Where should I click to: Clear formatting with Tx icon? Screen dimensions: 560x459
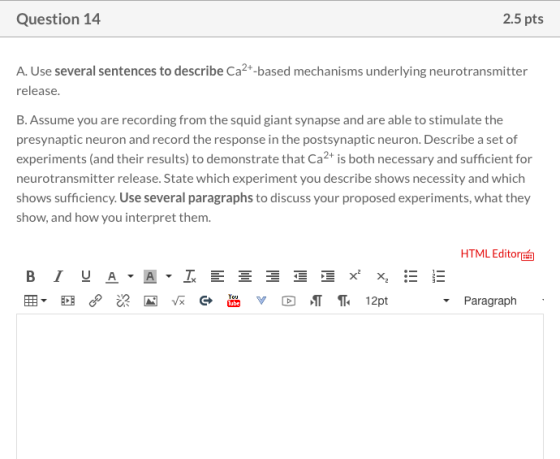click(x=190, y=276)
